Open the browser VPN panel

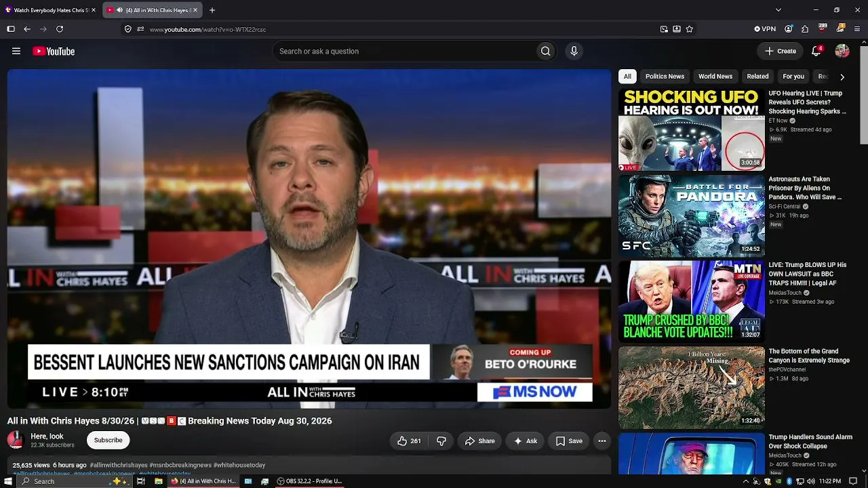765,29
